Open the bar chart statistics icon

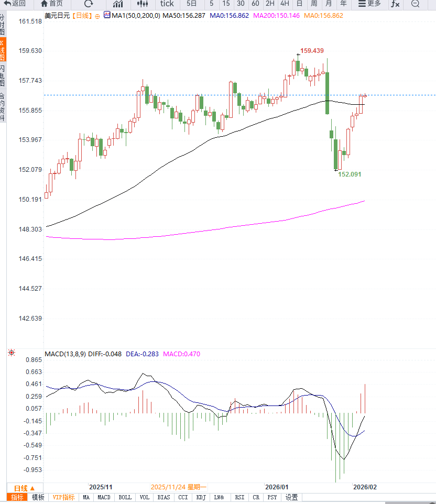tap(118, 4)
